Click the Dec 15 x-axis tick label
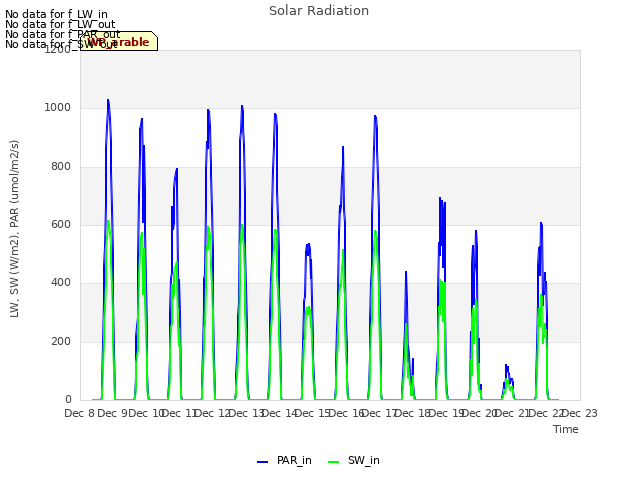640x480 pixels. coord(313,413)
